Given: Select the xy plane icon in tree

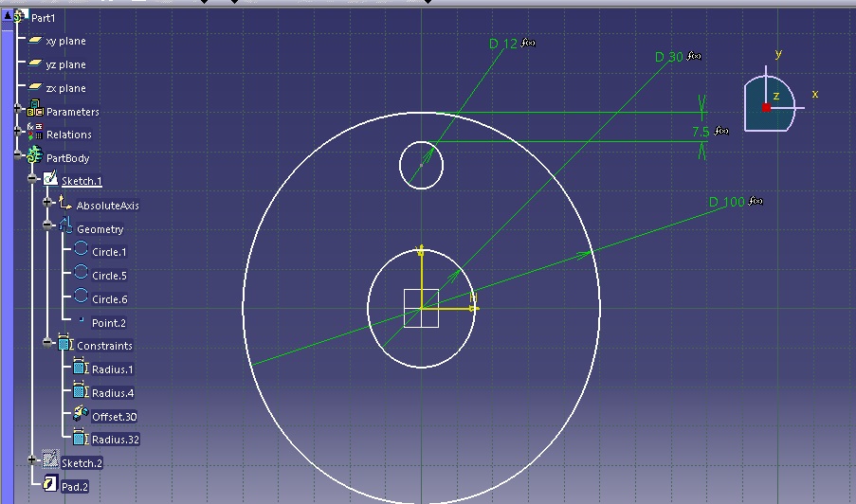Looking at the screenshot, I should point(35,41).
